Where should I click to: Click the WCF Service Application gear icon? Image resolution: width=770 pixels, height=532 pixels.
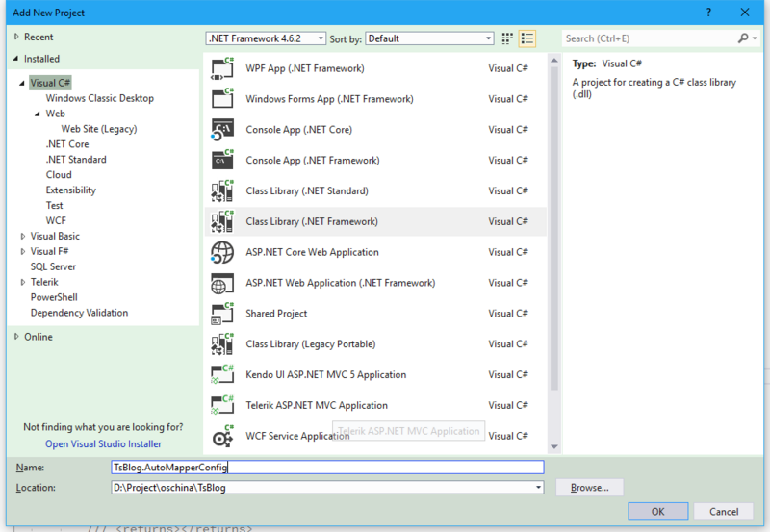(222, 436)
